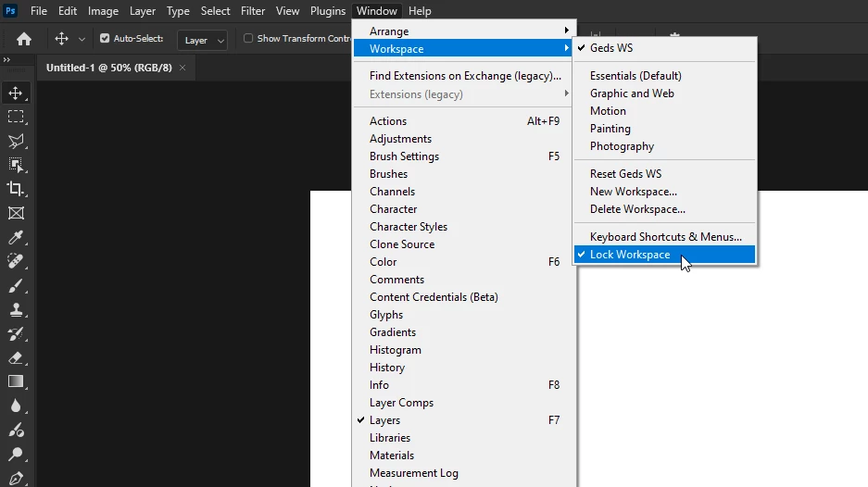Open the Layer menu
Screen dimensions: 868x487
coord(143,11)
